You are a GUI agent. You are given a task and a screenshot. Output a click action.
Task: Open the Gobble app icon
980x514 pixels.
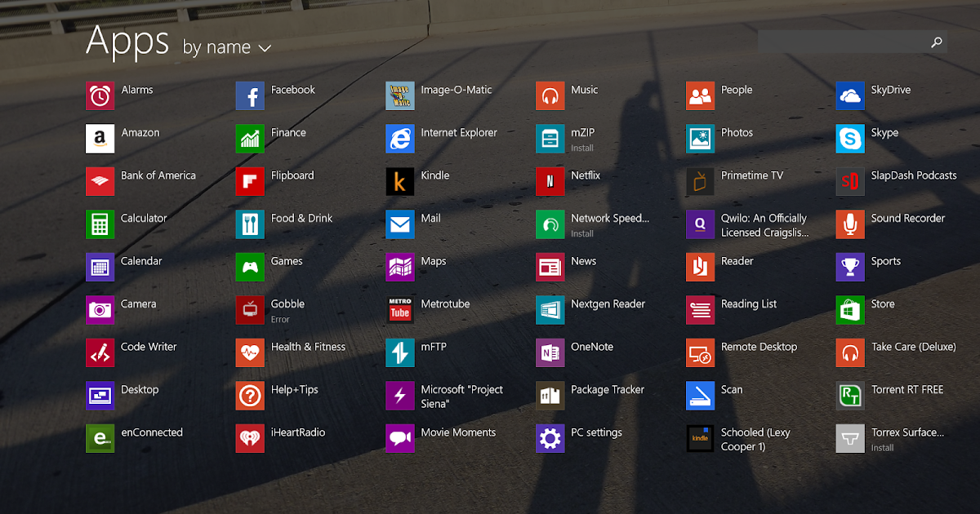tap(250, 310)
